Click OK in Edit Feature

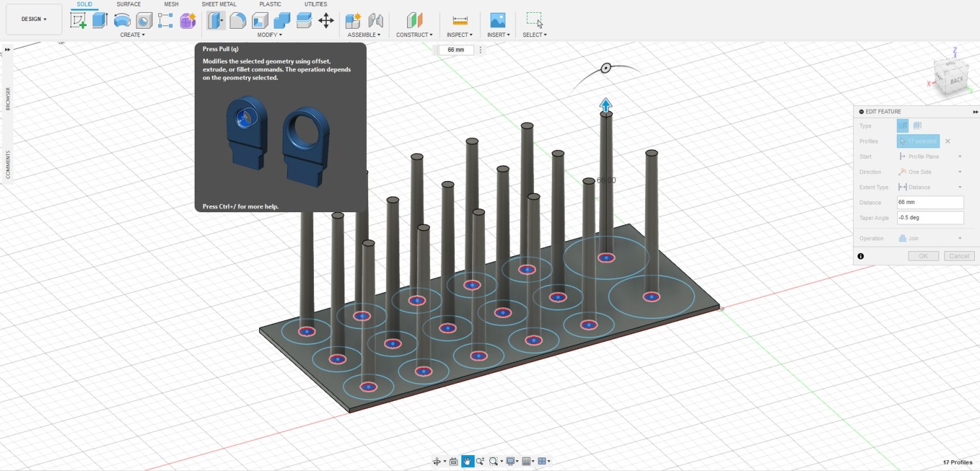923,256
